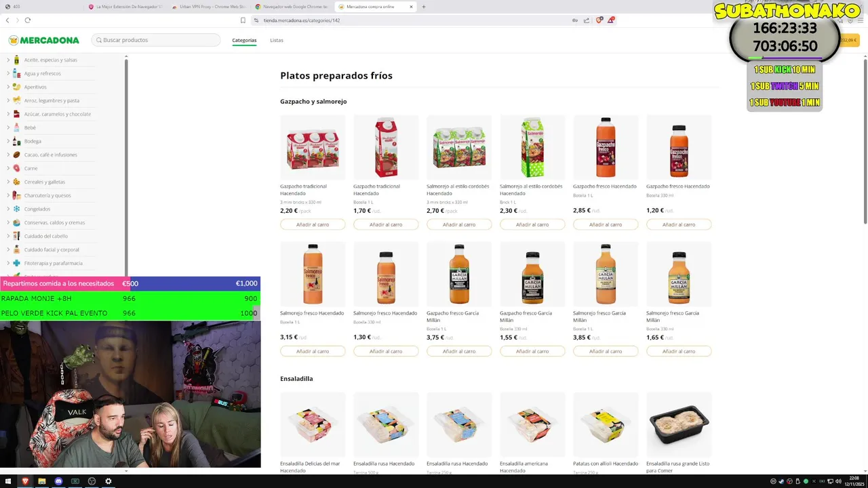
Task: Add Gazpacho fresco Hacendado 2,85 € to cart
Action: coord(606,224)
